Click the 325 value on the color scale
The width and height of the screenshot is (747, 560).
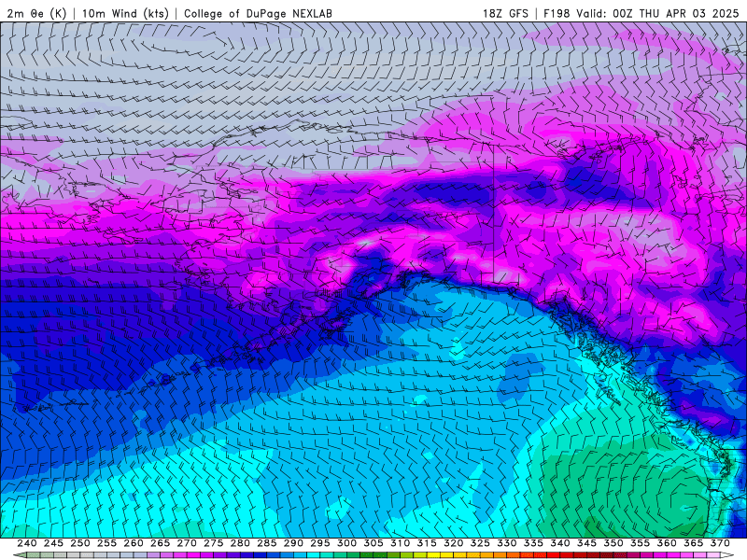pos(480,543)
